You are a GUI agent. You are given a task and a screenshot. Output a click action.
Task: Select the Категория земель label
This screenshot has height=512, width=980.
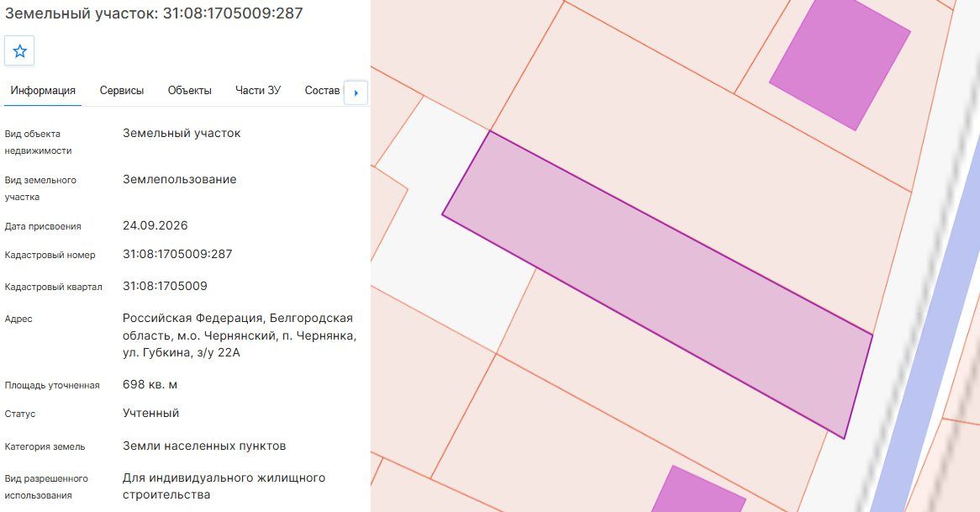[45, 446]
